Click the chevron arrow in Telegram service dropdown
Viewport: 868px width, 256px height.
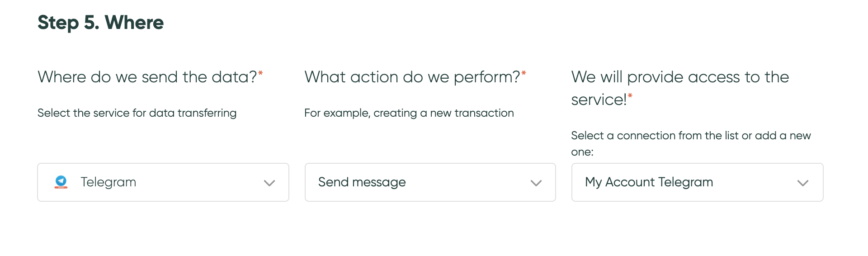[269, 183]
